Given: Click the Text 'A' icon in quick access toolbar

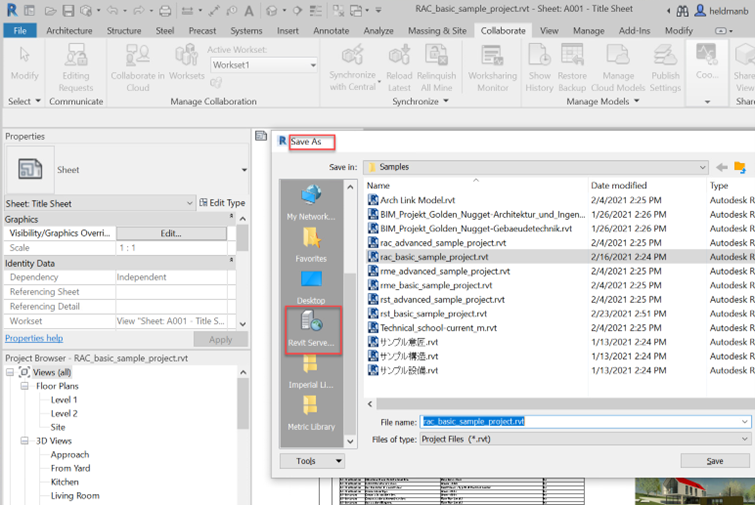Looking at the screenshot, I should coord(248,10).
